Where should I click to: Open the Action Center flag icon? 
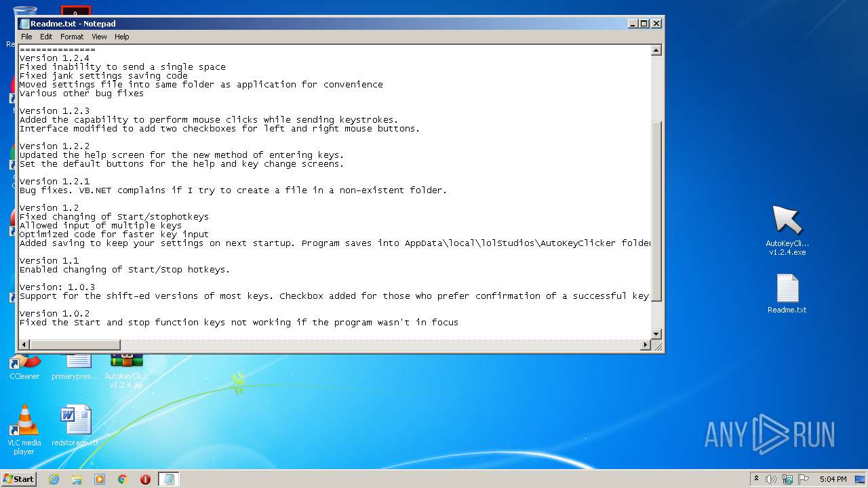[804, 479]
